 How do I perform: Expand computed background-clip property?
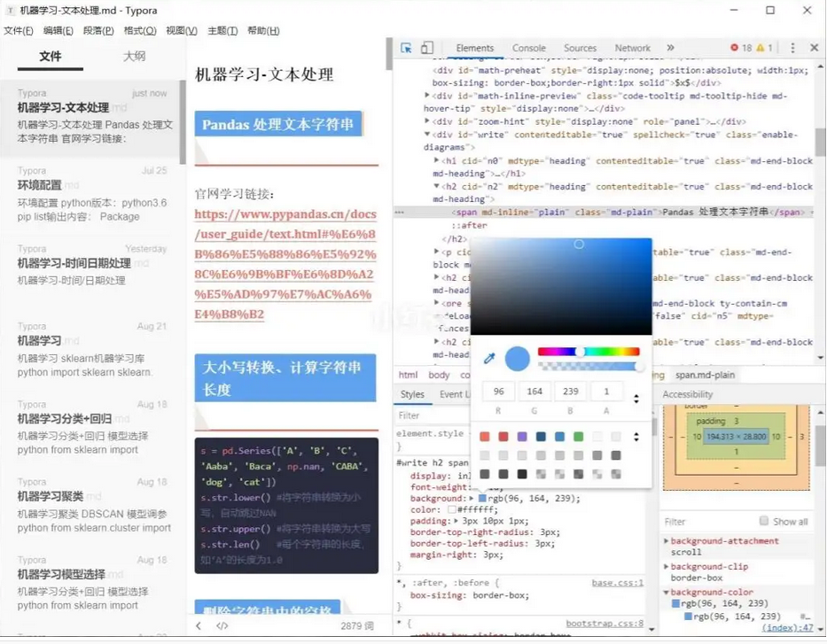[667, 567]
